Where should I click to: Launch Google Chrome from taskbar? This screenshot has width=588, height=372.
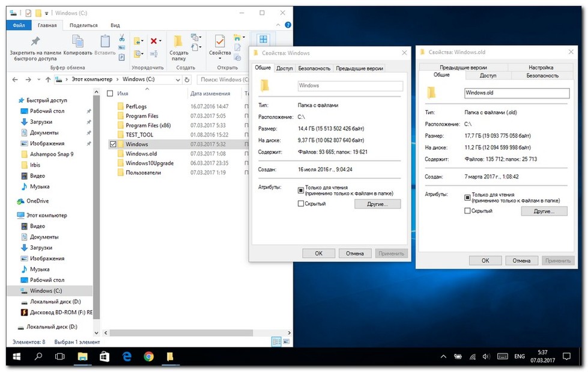148,356
